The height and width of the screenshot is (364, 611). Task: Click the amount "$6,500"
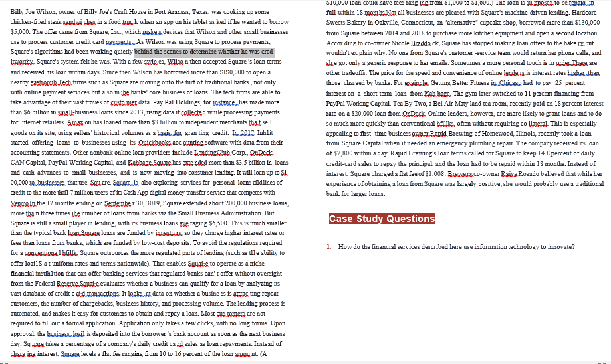218,223
